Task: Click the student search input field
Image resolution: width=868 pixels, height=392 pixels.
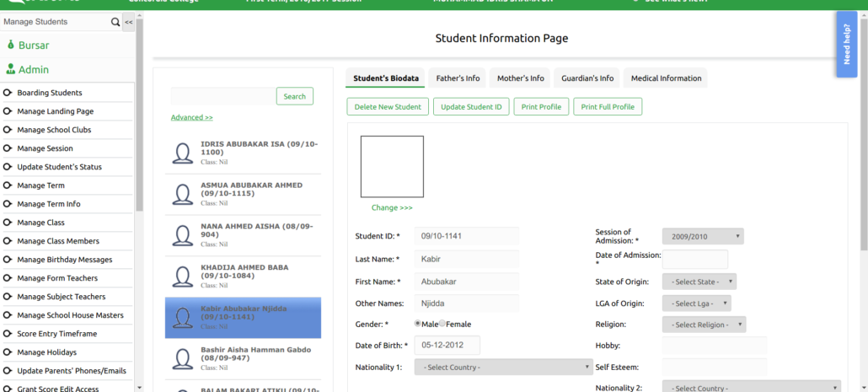Action: [x=223, y=96]
